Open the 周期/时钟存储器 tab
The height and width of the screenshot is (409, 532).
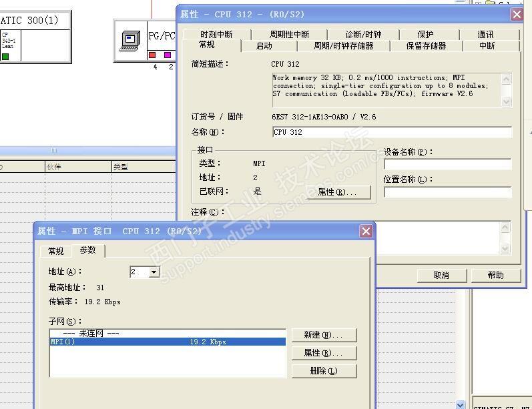coord(343,46)
